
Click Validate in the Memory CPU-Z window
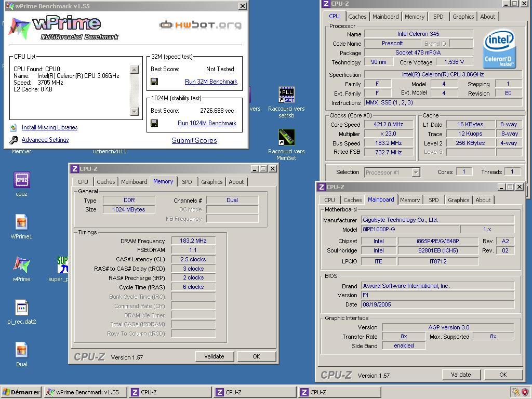coord(215,356)
